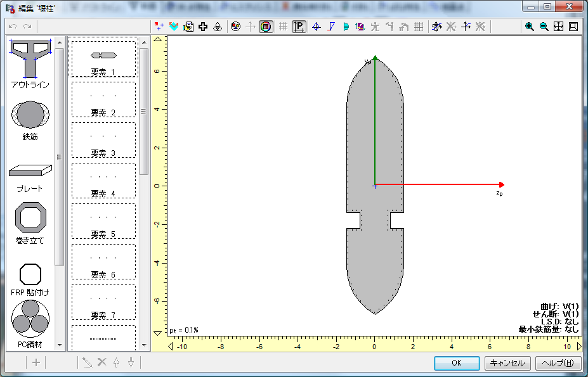Click the copy/paste documents toolbar icon
This screenshot has height=377, width=588.
(188, 27)
